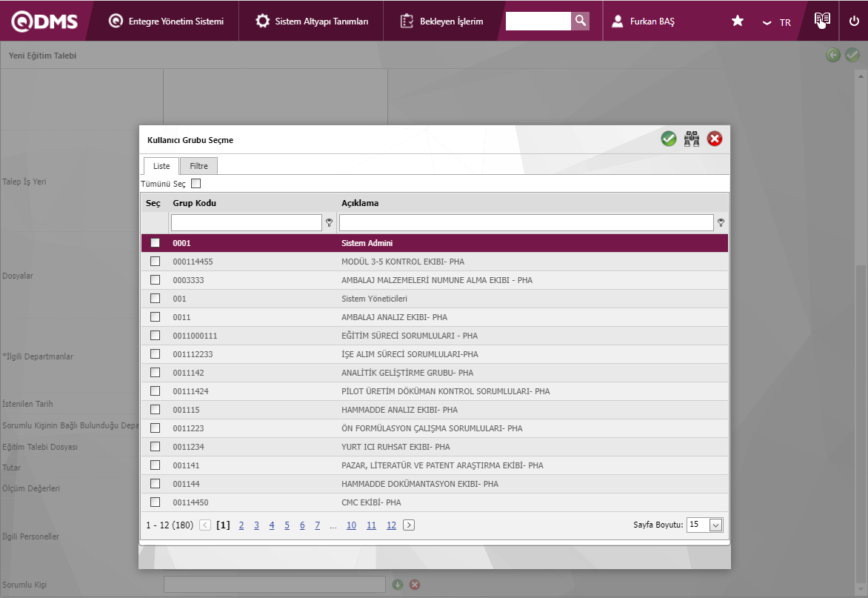Switch to the Filtre tab
Image resolution: width=868 pixels, height=598 pixels.
point(198,166)
